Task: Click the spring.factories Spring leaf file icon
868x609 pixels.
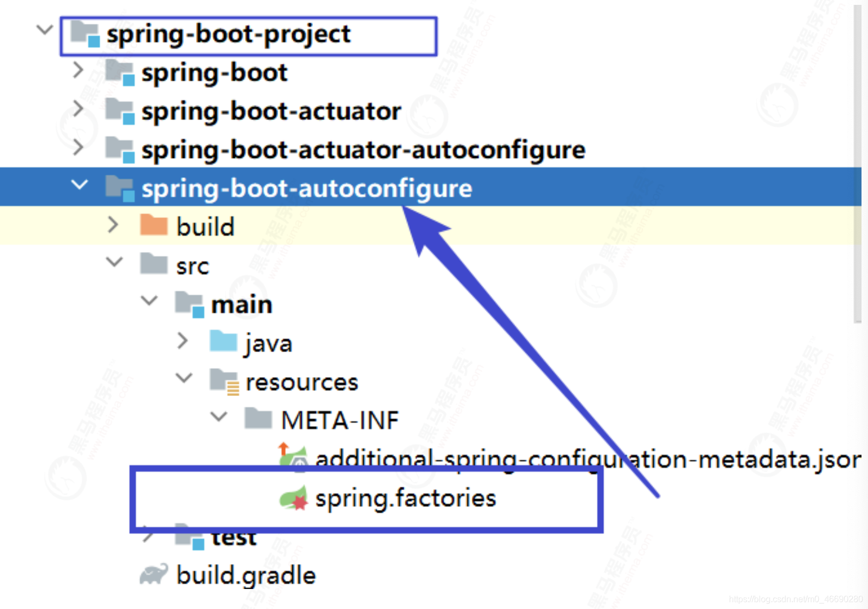Action: tap(293, 498)
